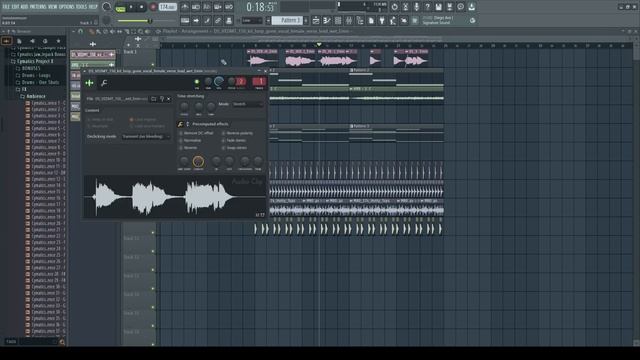Enable Reverse polarity option
640x360 pixels.
(237, 133)
